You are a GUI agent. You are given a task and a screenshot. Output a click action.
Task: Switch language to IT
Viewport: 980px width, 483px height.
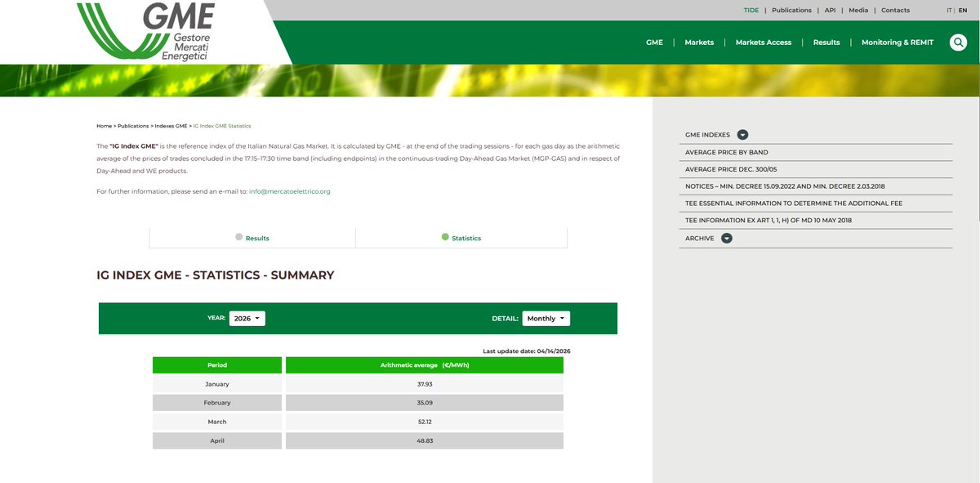point(949,11)
